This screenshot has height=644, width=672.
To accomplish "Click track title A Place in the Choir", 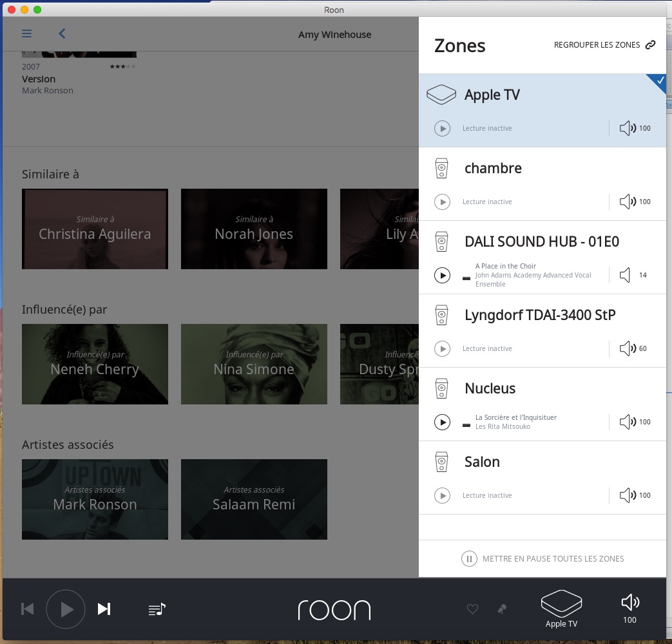I will click(506, 266).
